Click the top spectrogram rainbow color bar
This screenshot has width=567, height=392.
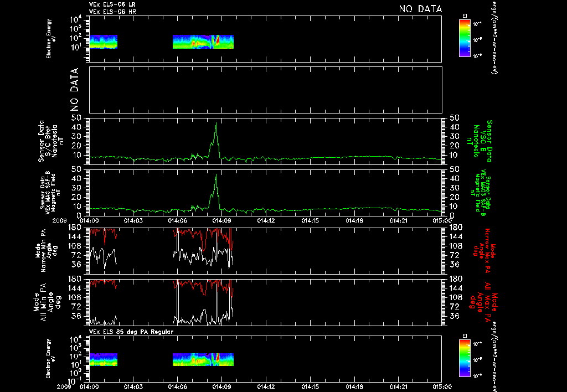point(465,38)
